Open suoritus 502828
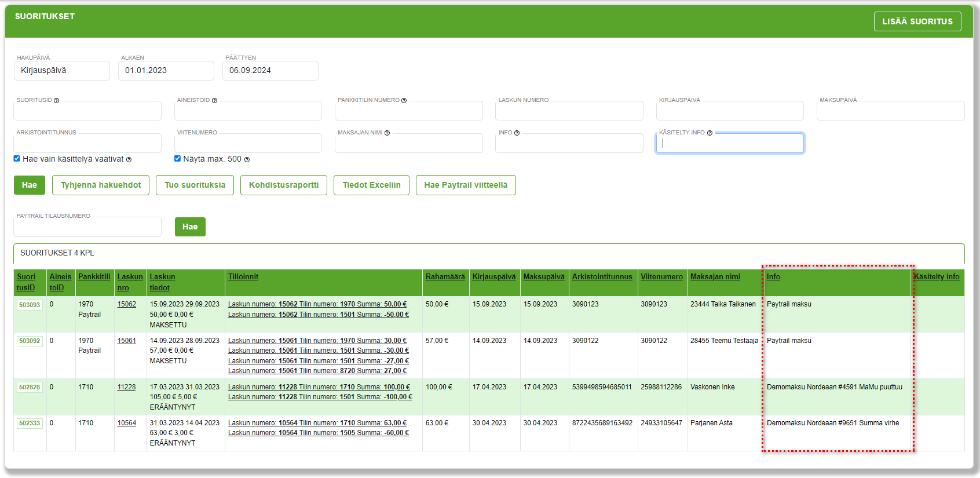Screen dimensions: 980x478 click(x=30, y=387)
